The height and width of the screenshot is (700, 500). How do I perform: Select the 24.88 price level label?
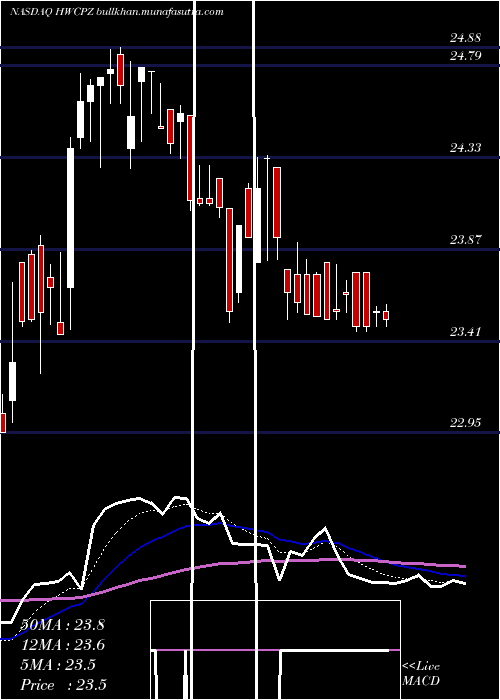tap(465, 38)
